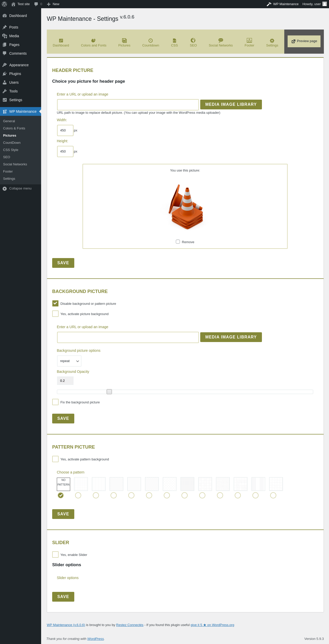329x644 pixels.
Task: Open Media Image Library for header picture
Action: point(231,105)
